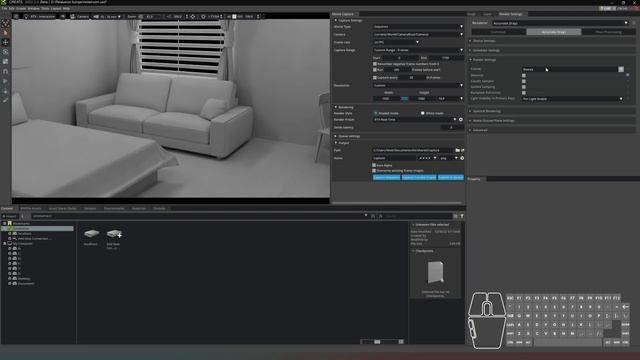Toggle the grid view icon in Content browser
Viewport: 640px width, 360px height.
click(455, 216)
